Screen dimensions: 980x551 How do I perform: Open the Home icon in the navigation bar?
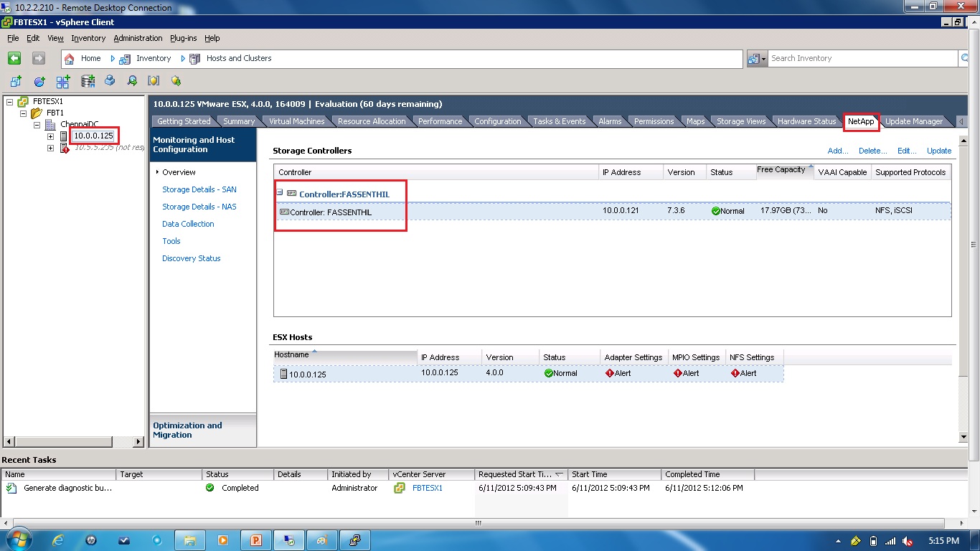tap(69, 58)
